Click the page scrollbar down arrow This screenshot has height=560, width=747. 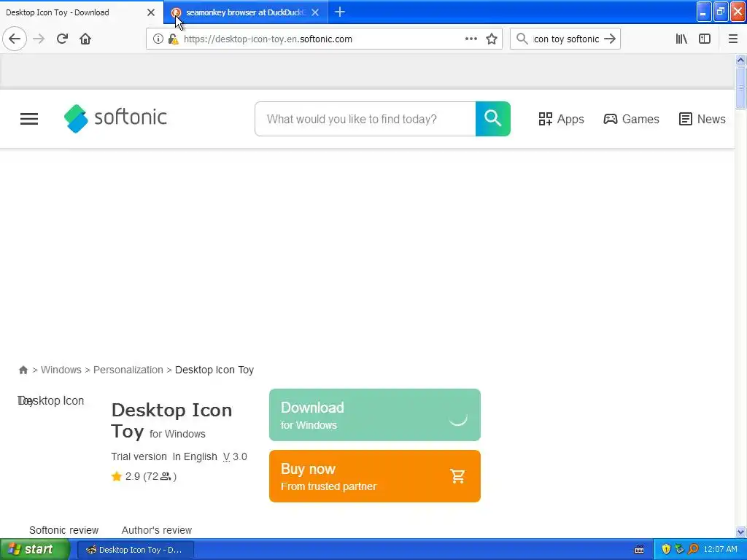point(740,532)
